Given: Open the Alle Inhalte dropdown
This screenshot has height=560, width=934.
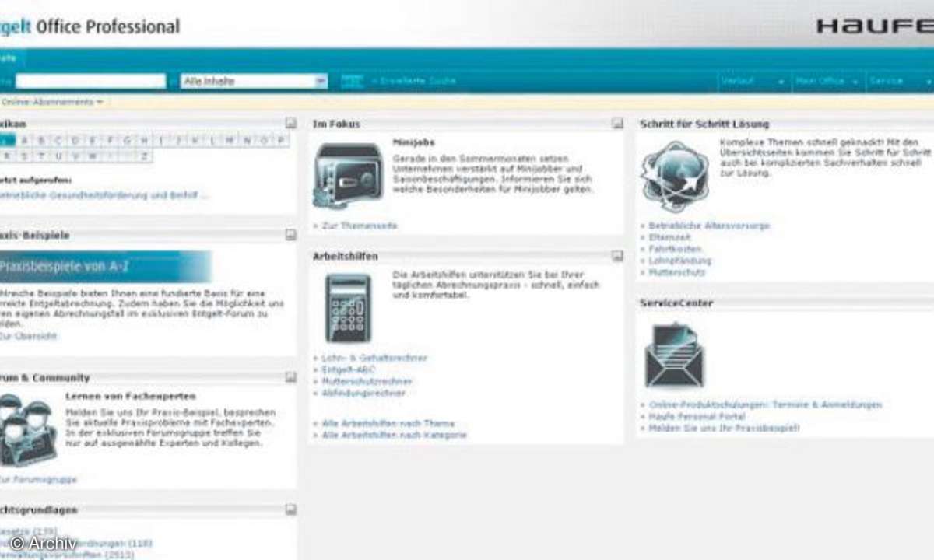Looking at the screenshot, I should [x=321, y=81].
